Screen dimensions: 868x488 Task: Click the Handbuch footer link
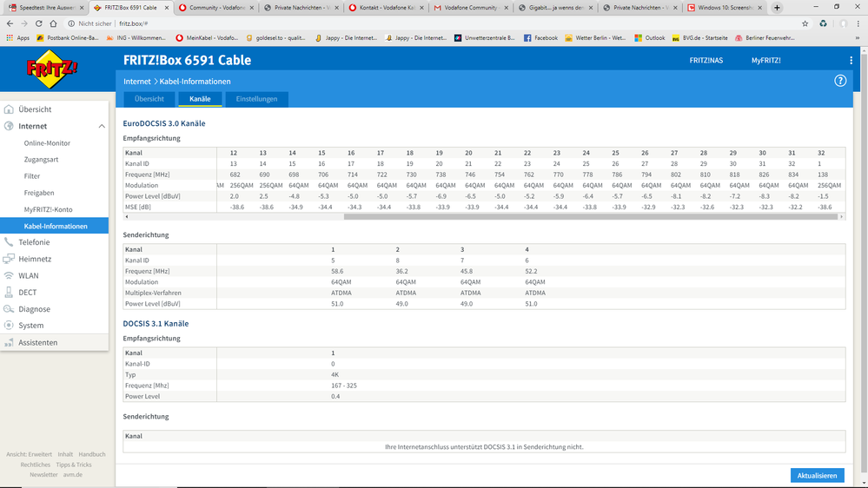point(92,454)
